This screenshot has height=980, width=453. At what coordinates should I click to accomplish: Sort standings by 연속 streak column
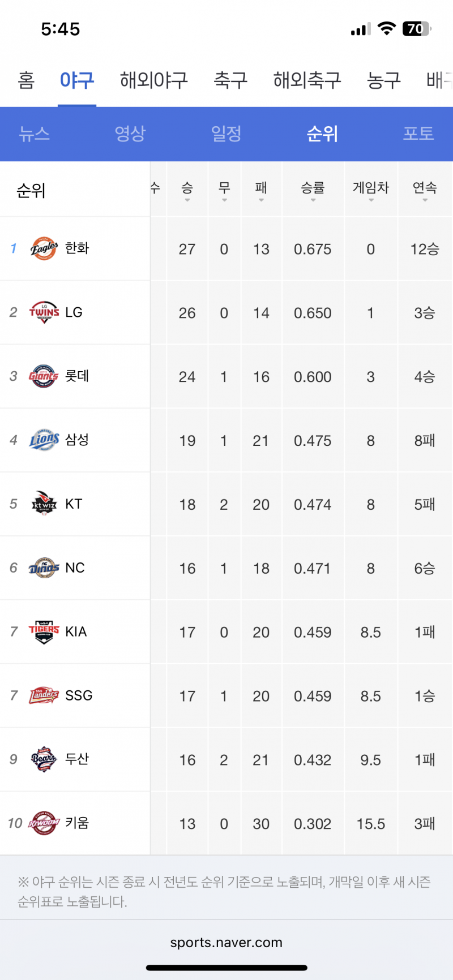(425, 191)
